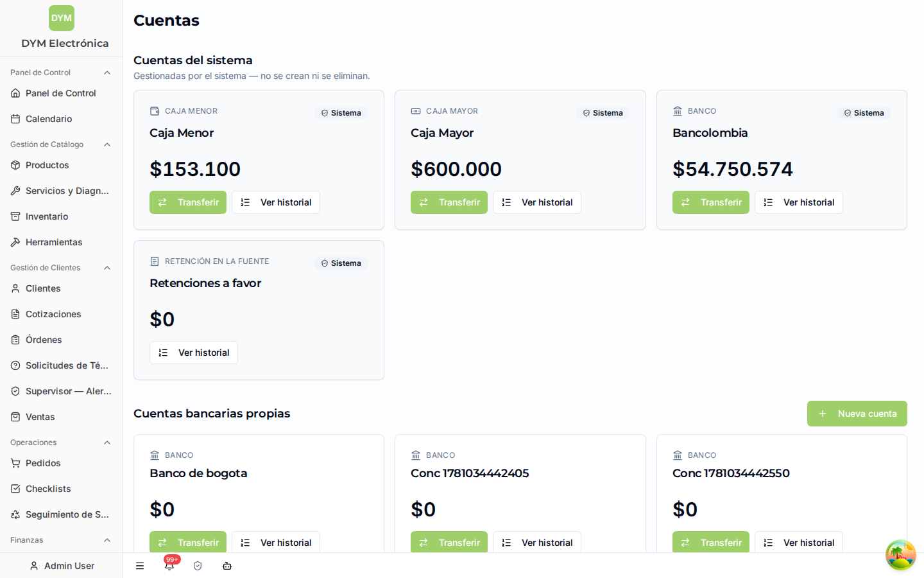This screenshot has height=578, width=924.
Task: Open the notifications bell with 99+ badge
Action: pos(169,565)
